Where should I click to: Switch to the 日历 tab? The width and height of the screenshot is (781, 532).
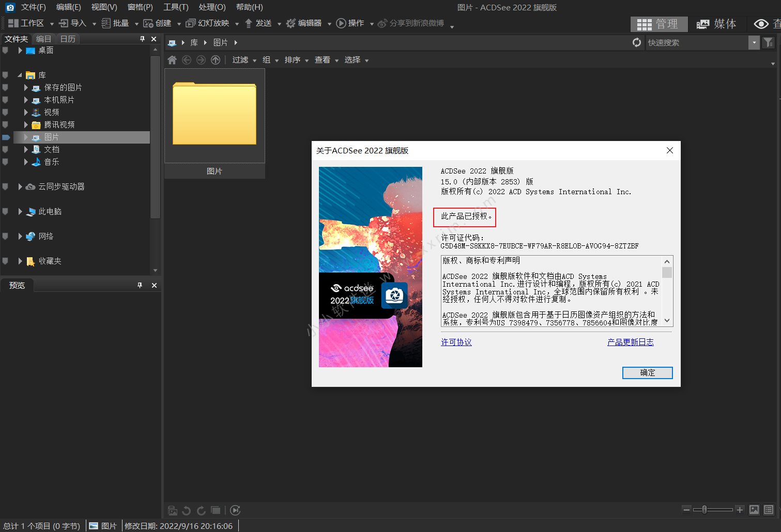[68, 39]
